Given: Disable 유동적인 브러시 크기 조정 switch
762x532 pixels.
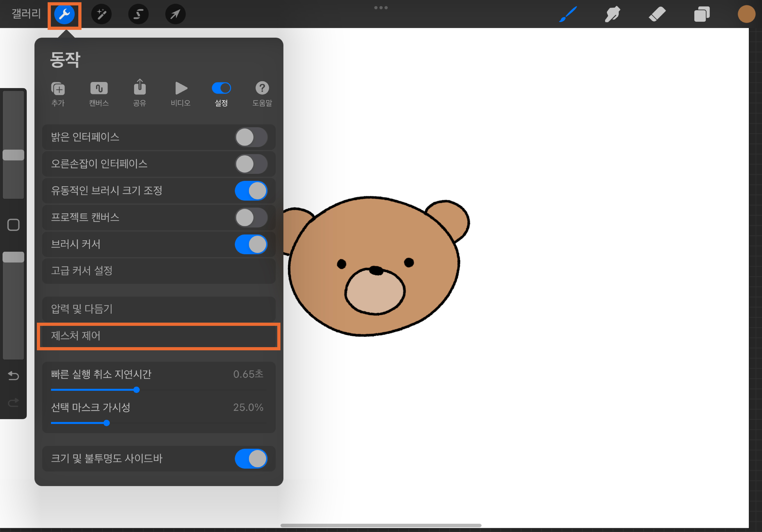Looking at the screenshot, I should 251,191.
